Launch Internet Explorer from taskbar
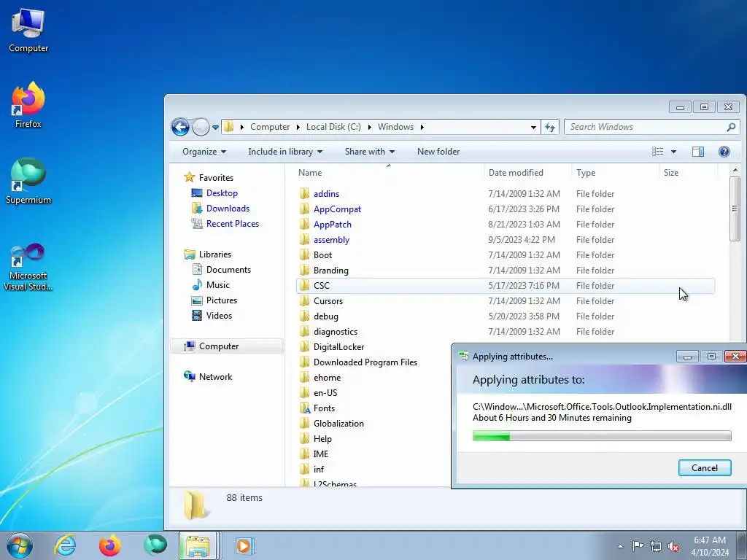The width and height of the screenshot is (747, 560). click(x=65, y=545)
